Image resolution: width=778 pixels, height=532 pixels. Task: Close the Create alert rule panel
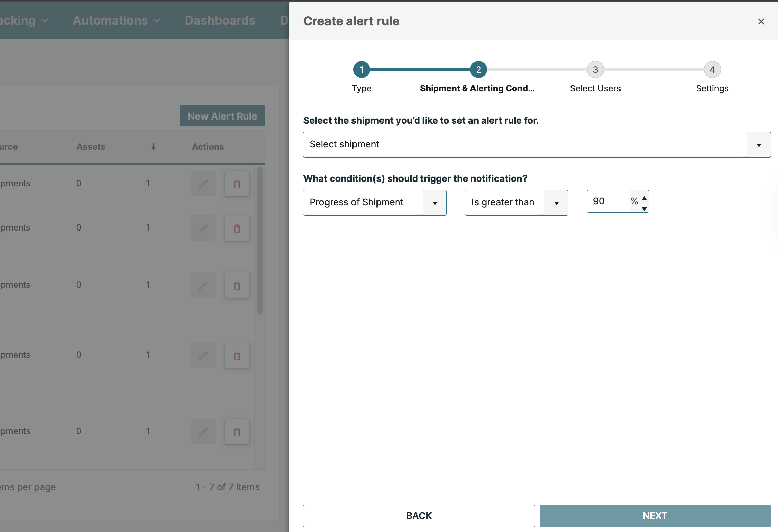pyautogui.click(x=761, y=22)
